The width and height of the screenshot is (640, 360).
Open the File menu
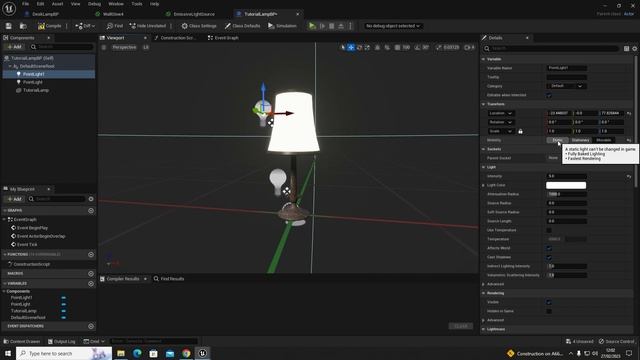(x=25, y=4)
